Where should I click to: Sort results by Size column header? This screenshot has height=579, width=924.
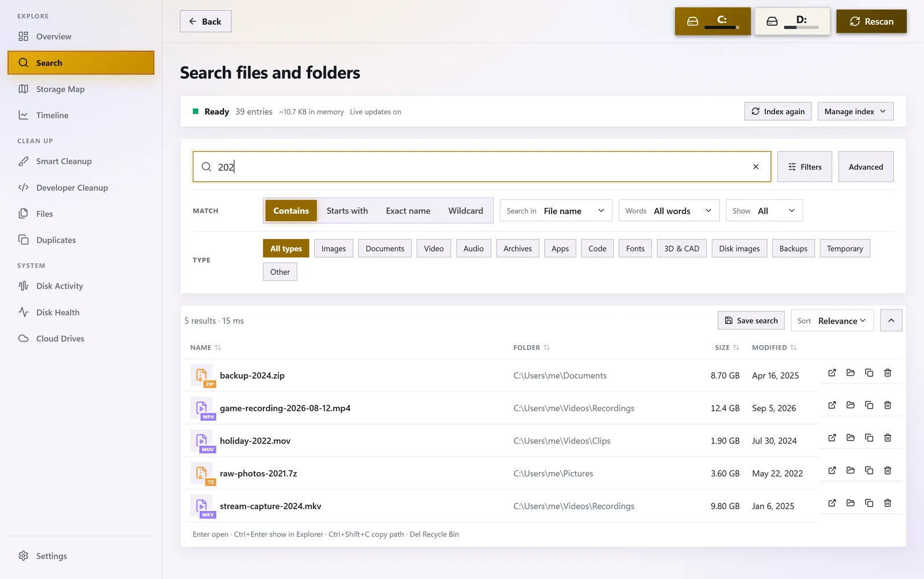click(726, 348)
